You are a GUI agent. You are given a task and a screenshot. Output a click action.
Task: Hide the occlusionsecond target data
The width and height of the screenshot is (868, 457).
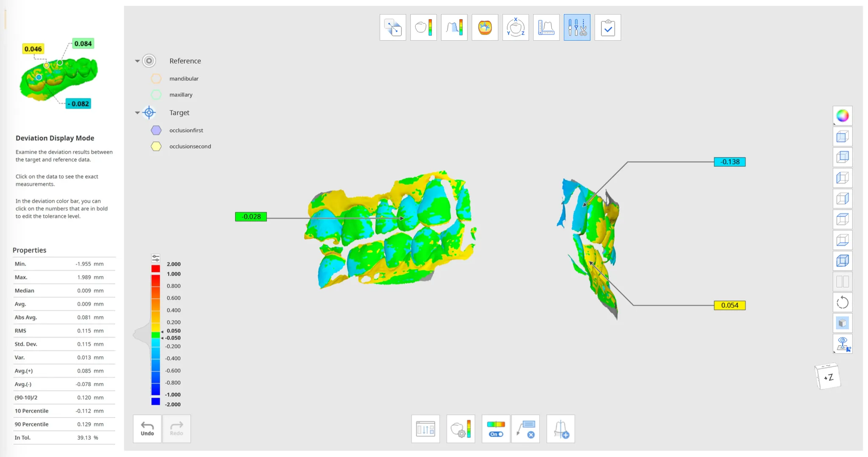point(156,146)
